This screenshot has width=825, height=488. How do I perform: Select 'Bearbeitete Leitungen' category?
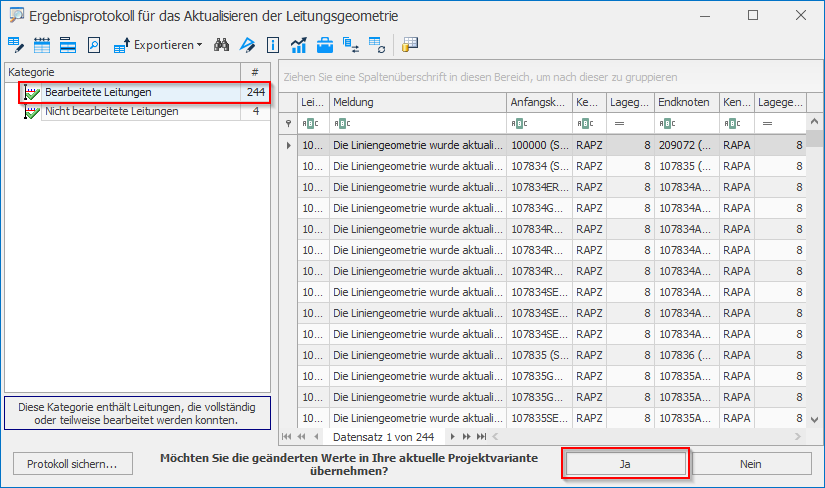click(98, 92)
